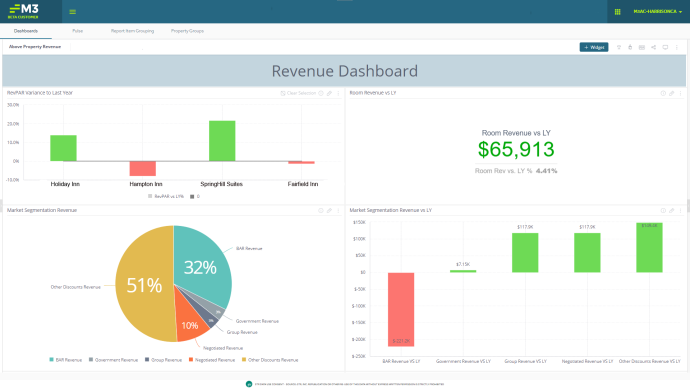Select the SpringHill Suites green bar
690x388 pixels.
[x=222, y=141]
